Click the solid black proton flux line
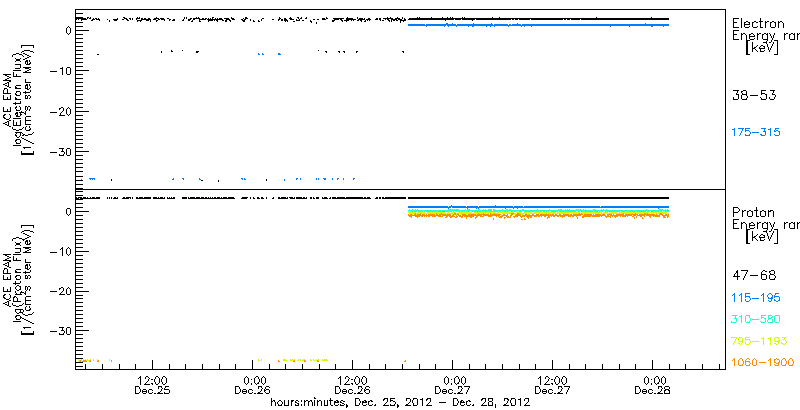The image size is (800, 410). pos(538,198)
